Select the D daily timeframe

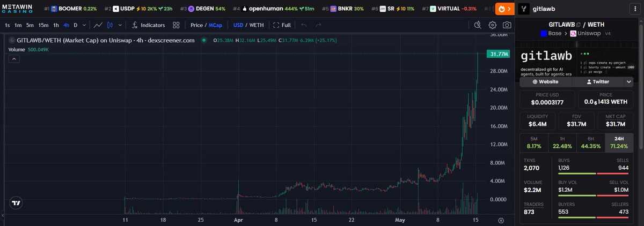(x=76, y=25)
